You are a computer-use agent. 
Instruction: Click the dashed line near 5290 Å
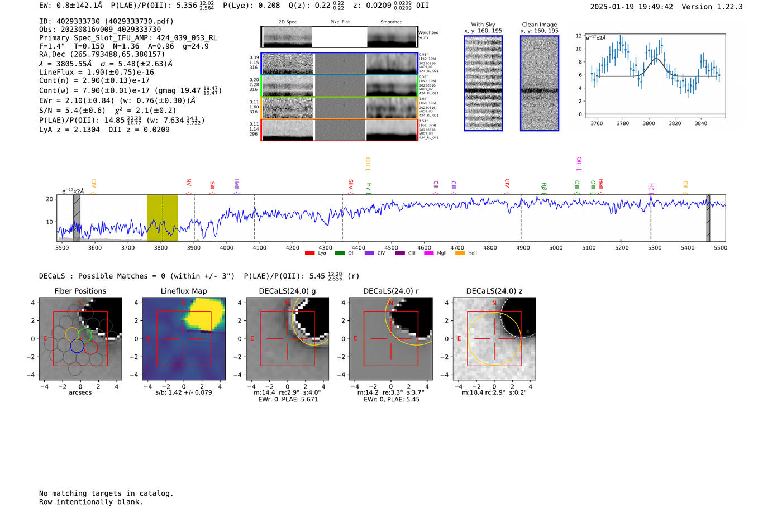651,218
